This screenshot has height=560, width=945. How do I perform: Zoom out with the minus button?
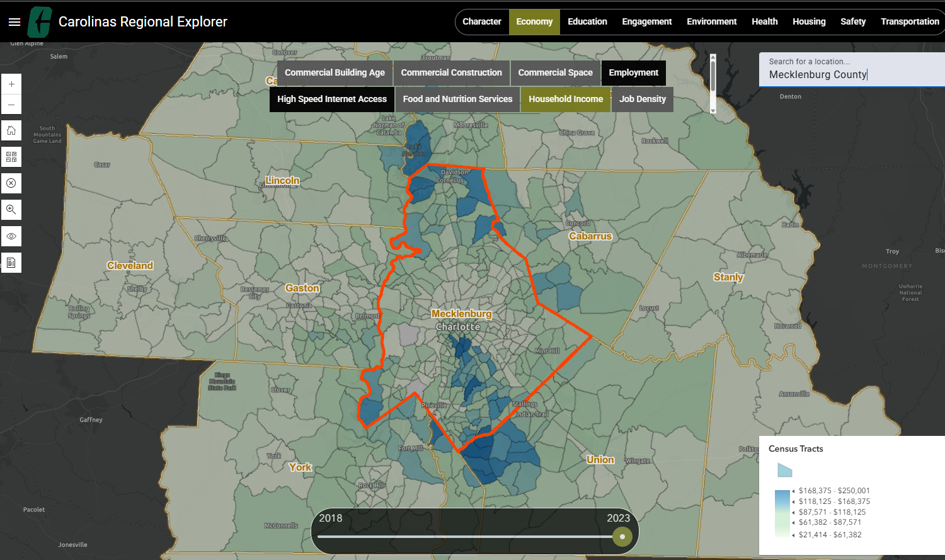pyautogui.click(x=11, y=105)
